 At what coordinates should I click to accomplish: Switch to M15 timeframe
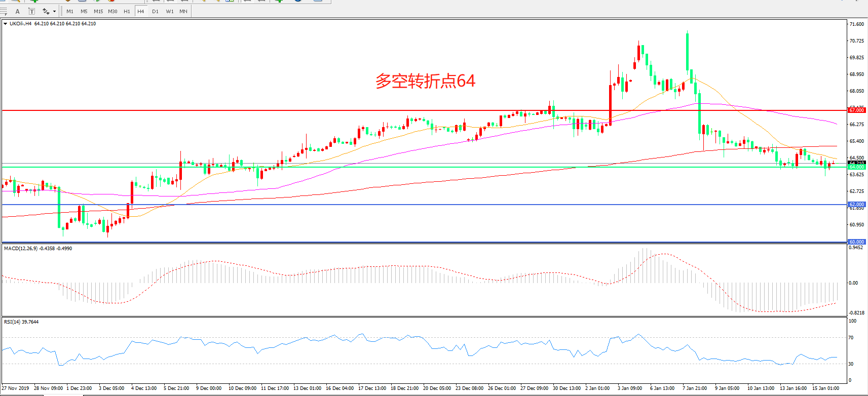(98, 11)
